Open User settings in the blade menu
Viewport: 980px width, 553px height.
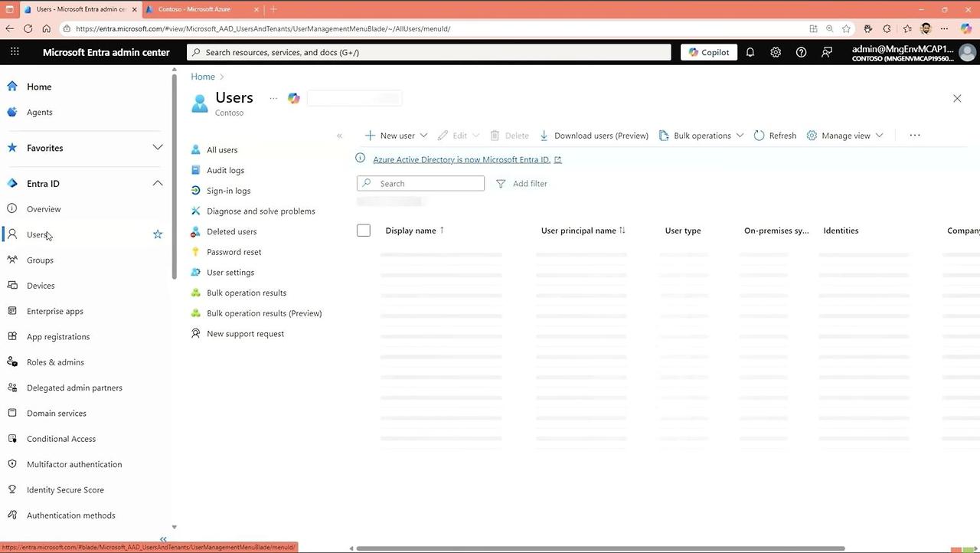pos(230,273)
